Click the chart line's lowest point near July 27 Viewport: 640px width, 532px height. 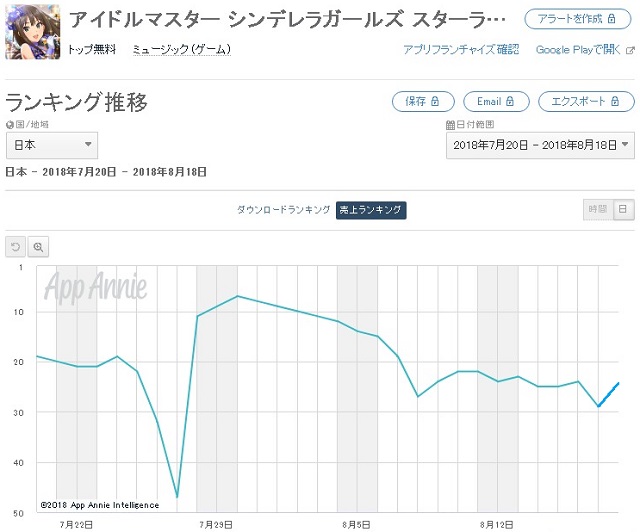177,497
